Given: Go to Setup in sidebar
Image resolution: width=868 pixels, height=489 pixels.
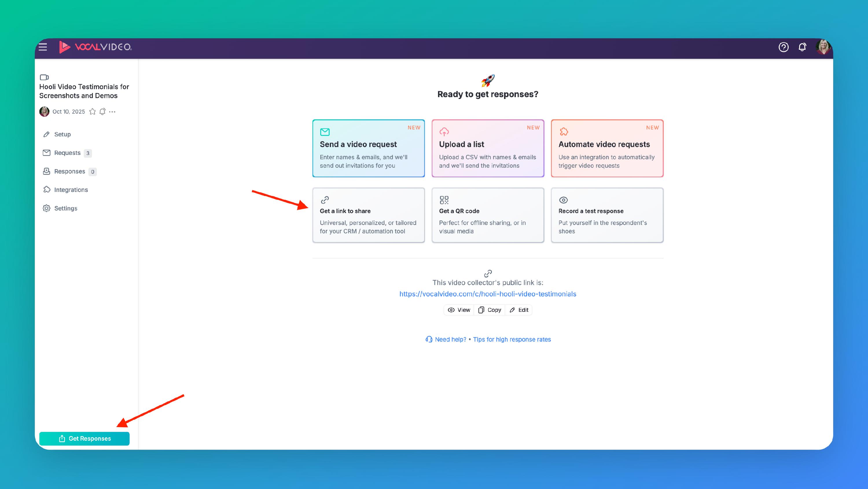Looking at the screenshot, I should click(62, 134).
